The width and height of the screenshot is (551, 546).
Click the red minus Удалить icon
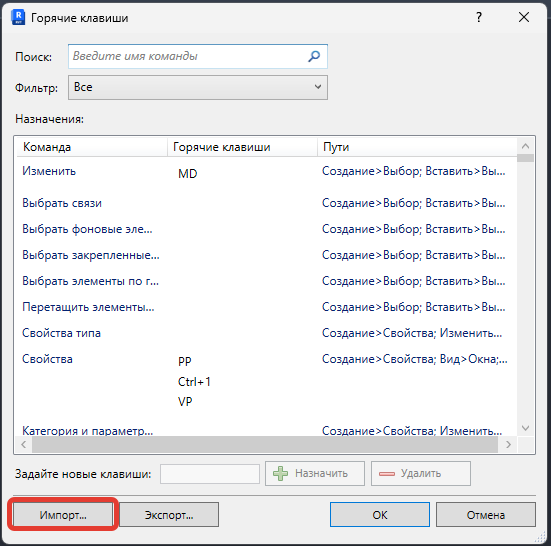(387, 474)
